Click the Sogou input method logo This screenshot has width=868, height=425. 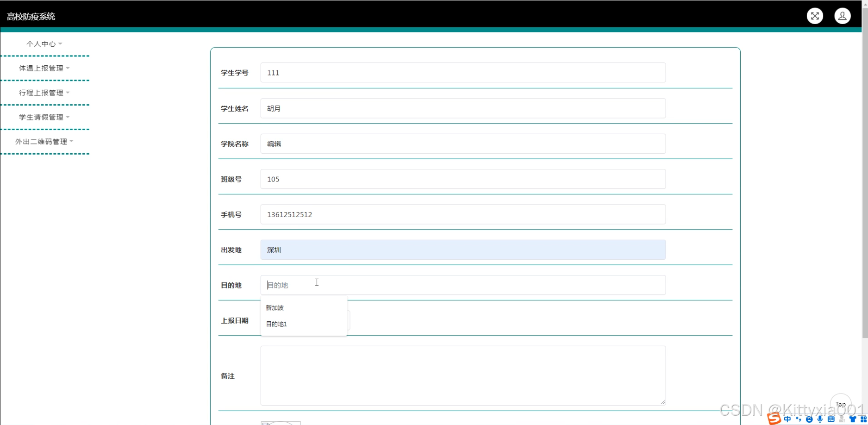(x=774, y=419)
